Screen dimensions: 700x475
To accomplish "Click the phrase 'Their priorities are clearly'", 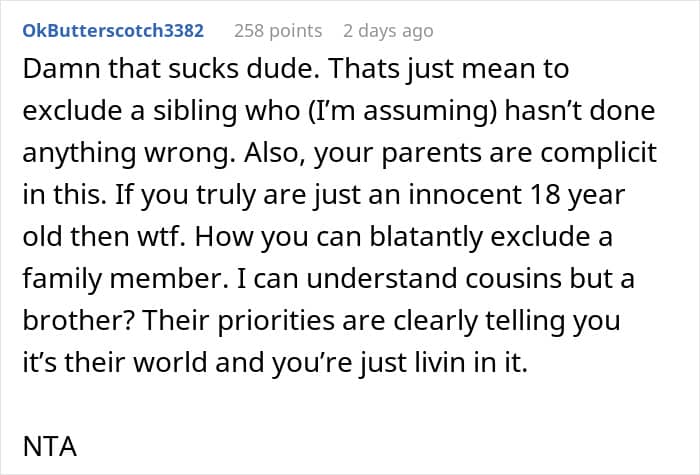I will 310,321.
